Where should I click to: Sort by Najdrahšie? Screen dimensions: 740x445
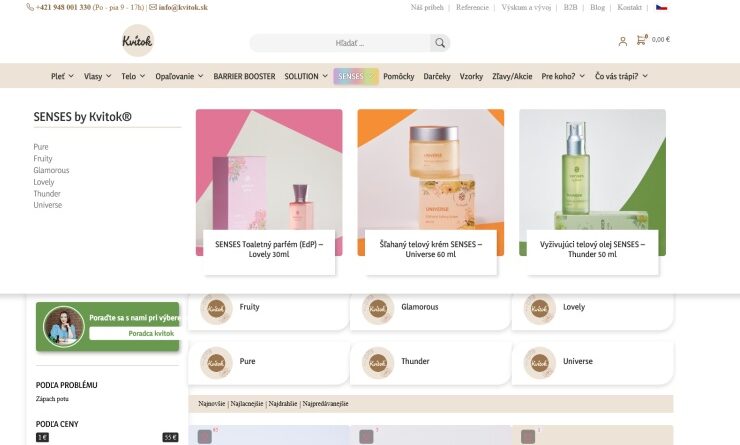(283, 403)
